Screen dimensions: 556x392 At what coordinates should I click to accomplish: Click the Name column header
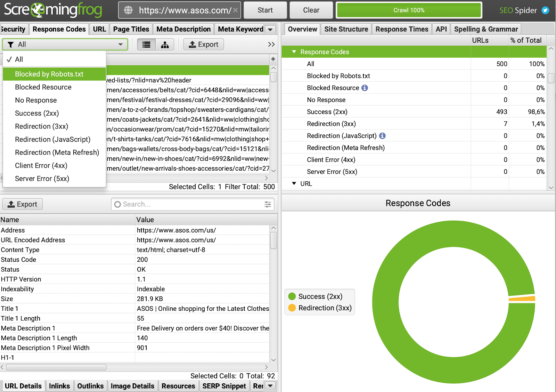point(67,220)
